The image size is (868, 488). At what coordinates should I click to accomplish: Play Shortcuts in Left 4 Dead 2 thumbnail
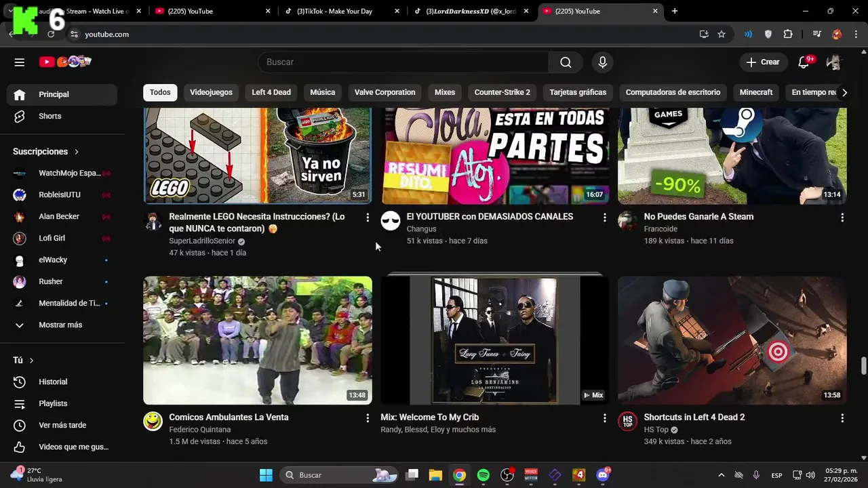(x=732, y=340)
